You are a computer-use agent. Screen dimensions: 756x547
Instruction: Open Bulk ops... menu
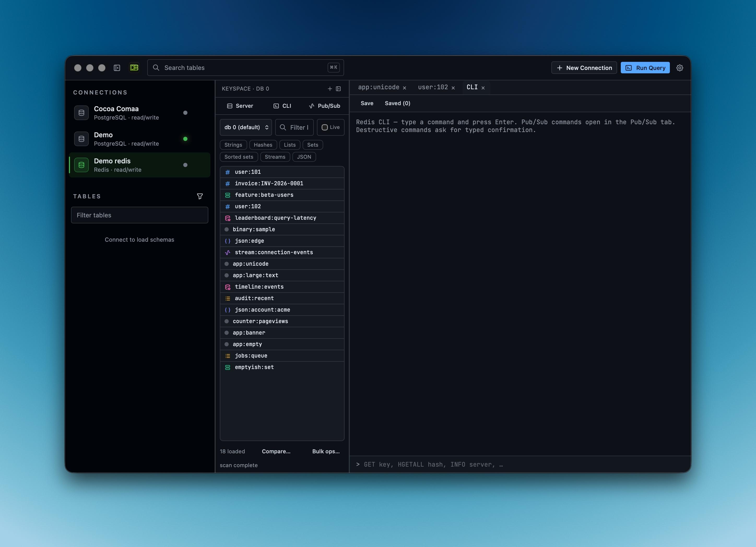(326, 451)
